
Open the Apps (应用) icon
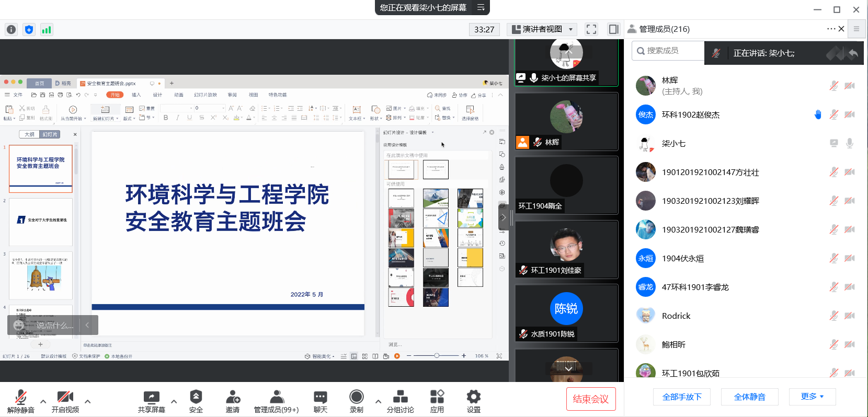coord(437,398)
